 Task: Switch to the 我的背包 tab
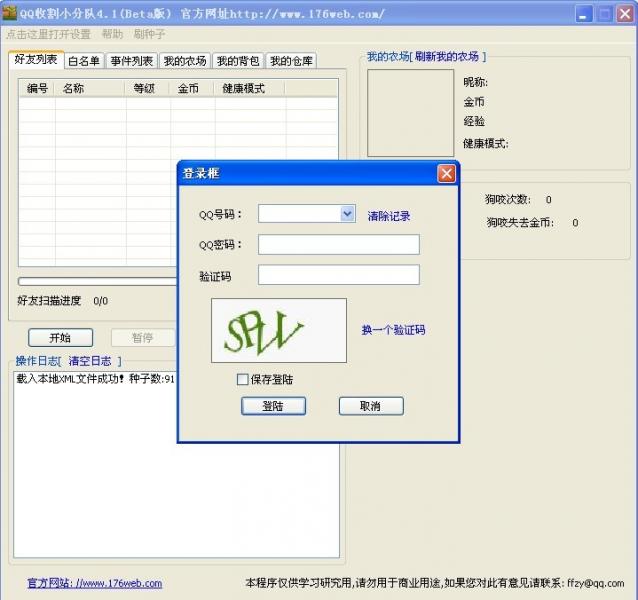(238, 61)
